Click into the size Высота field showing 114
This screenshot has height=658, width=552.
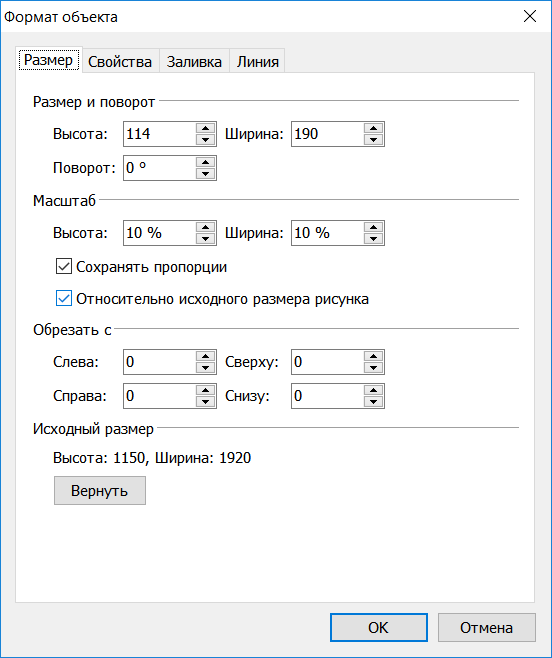[160, 134]
